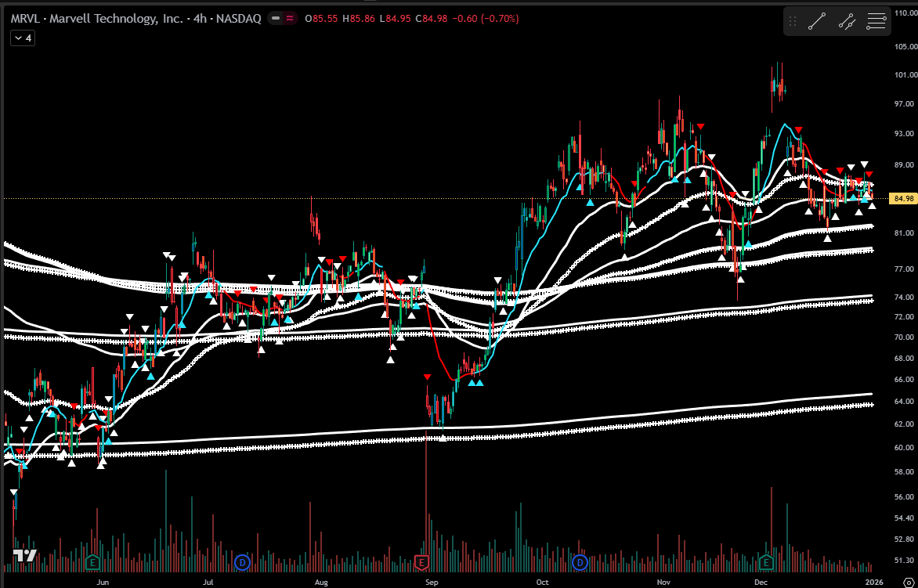Click the 74.00 price axis label
The width and height of the screenshot is (918, 588).
click(x=903, y=298)
